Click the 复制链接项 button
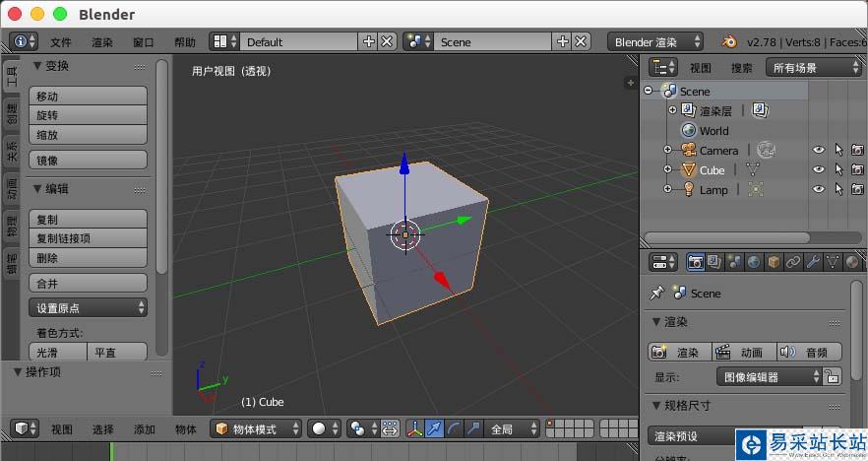The width and height of the screenshot is (868, 461). click(88, 238)
